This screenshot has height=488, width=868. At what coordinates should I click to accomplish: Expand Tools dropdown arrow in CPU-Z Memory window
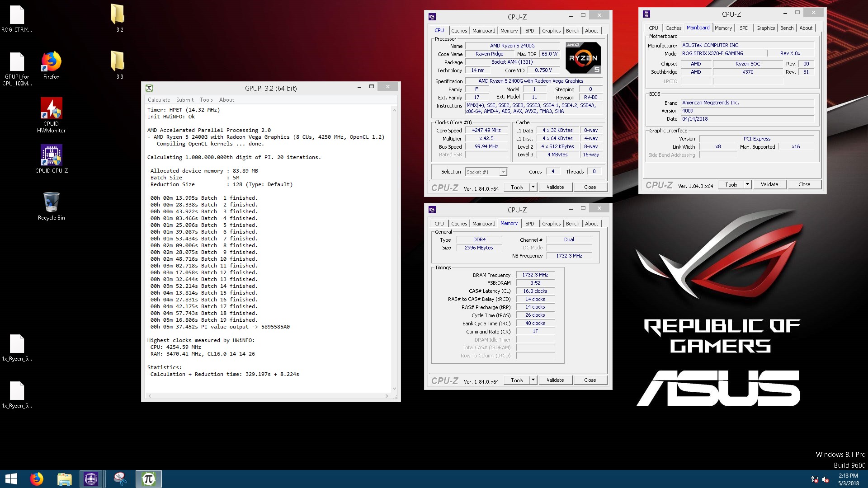pyautogui.click(x=533, y=380)
